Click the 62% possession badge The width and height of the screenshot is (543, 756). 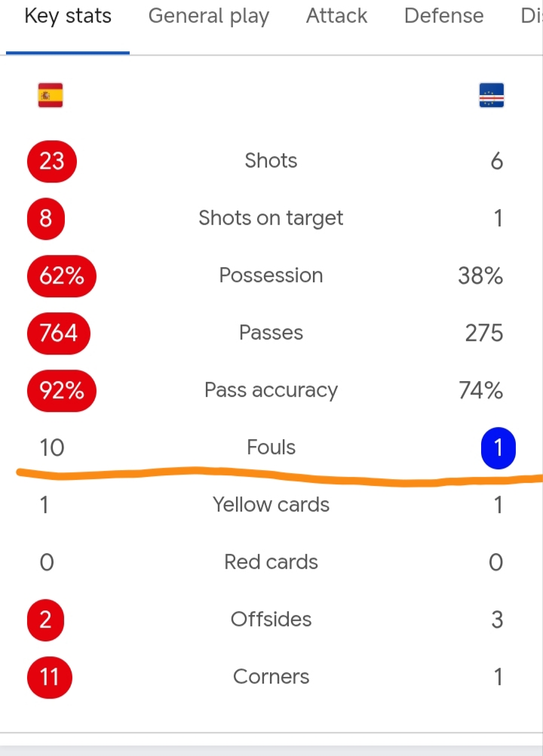click(x=62, y=276)
